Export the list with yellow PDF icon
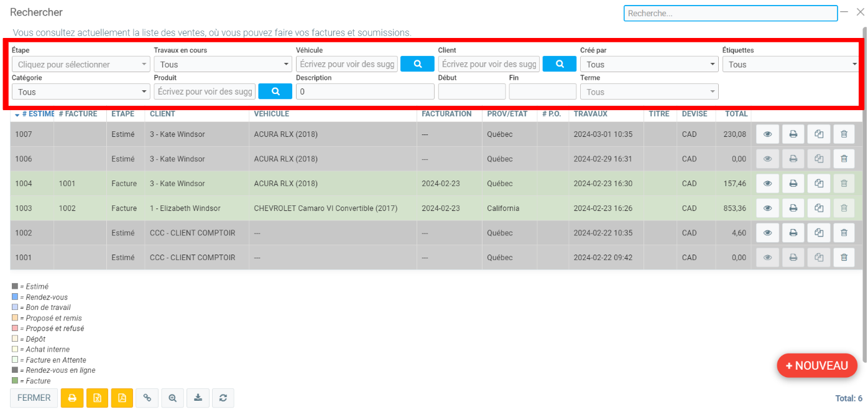Screen dimensions: 868x412 [122, 398]
